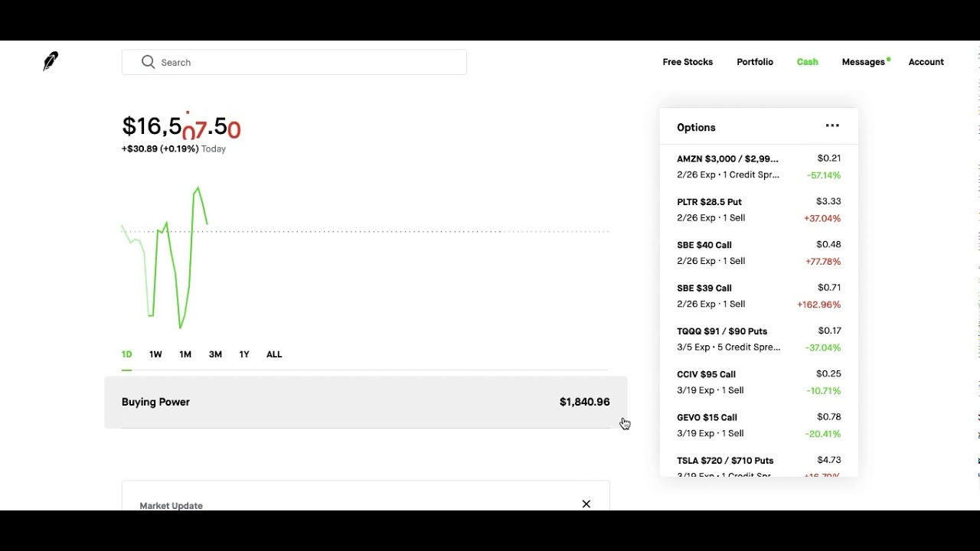980x551 pixels.
Task: Open the PLTR $28.5 Put position
Action: (x=759, y=210)
